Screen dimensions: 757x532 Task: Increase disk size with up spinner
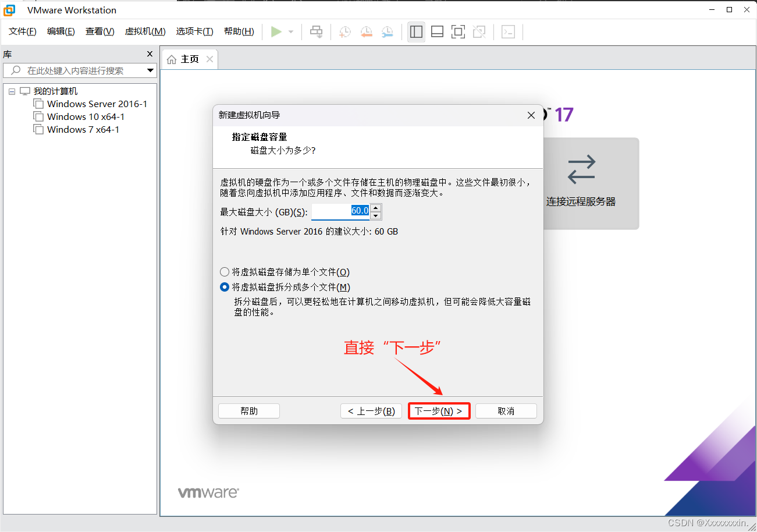tap(376, 208)
